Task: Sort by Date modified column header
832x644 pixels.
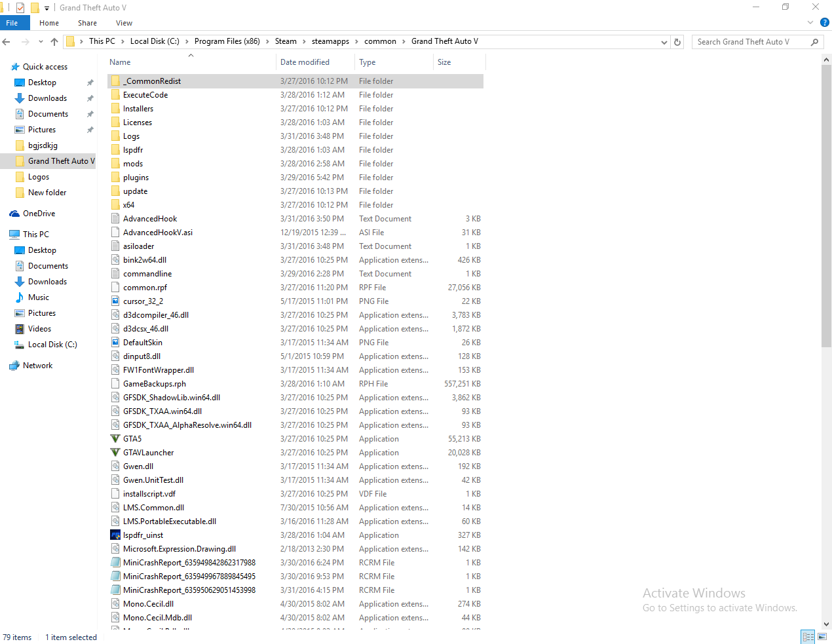Action: [x=305, y=62]
